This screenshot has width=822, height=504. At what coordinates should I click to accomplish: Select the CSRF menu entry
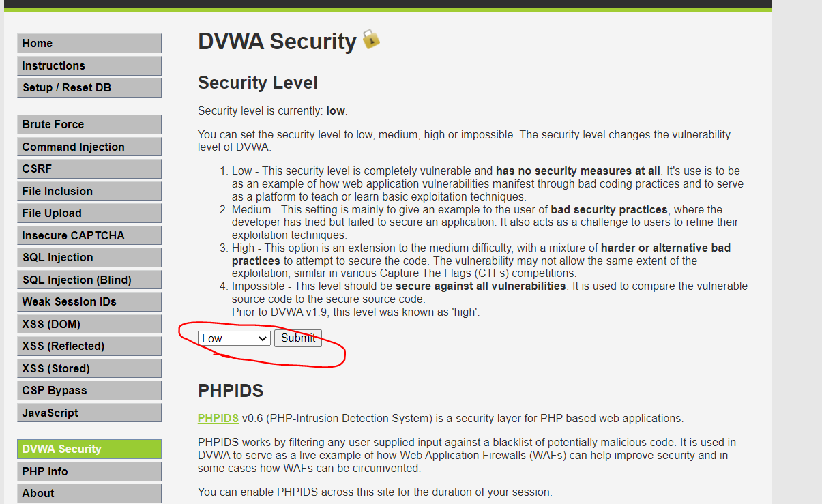[89, 168]
